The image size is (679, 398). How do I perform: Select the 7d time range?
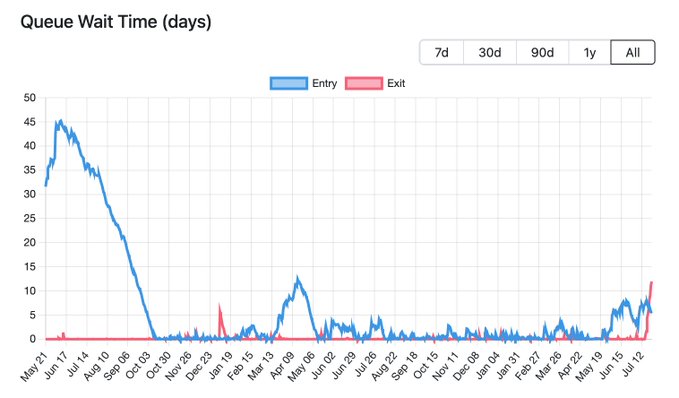pyautogui.click(x=441, y=52)
